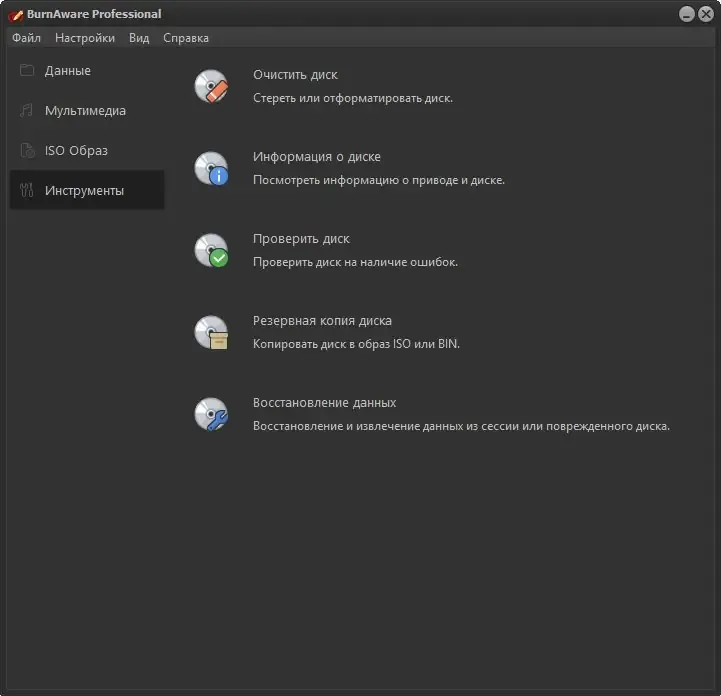Click 'Проверить диск на наличие ошибок.' text
721x696 pixels.
[x=355, y=262]
